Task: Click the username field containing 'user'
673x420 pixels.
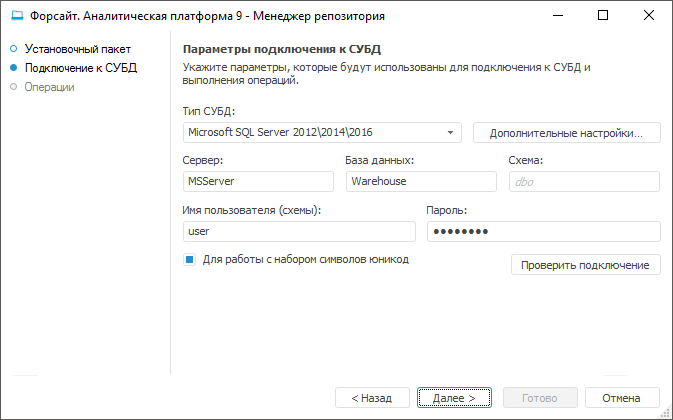Action: [298, 231]
